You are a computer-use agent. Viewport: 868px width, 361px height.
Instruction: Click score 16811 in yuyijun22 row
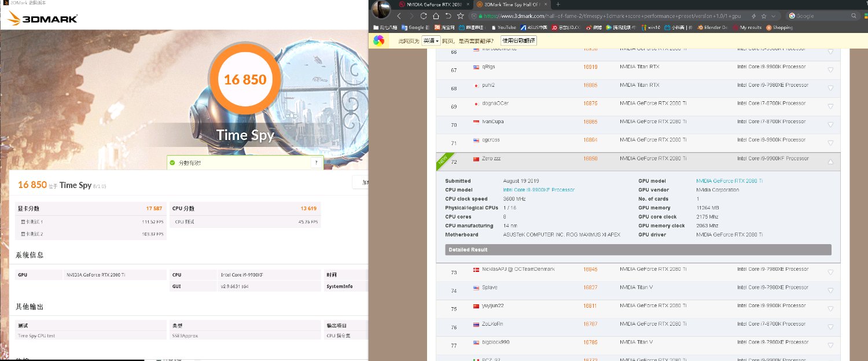[590, 305]
